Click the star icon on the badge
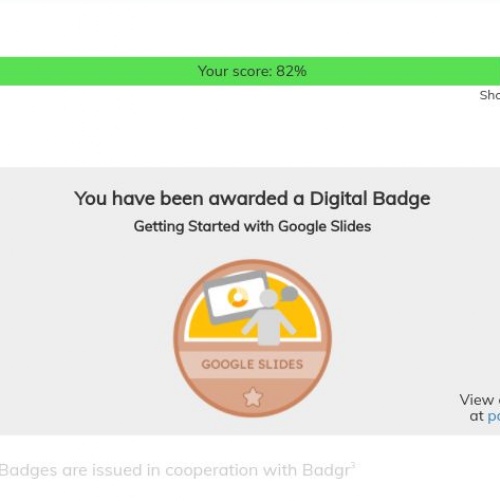This screenshot has height=501, width=500. (253, 397)
